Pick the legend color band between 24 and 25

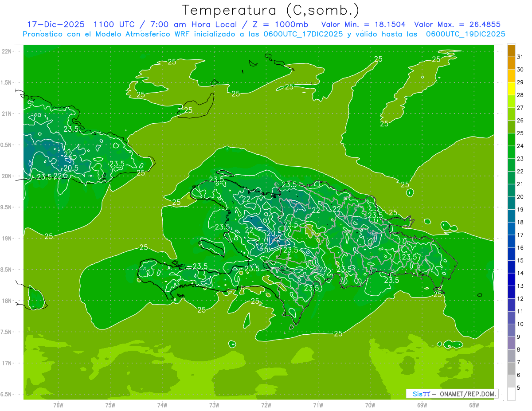511,140
